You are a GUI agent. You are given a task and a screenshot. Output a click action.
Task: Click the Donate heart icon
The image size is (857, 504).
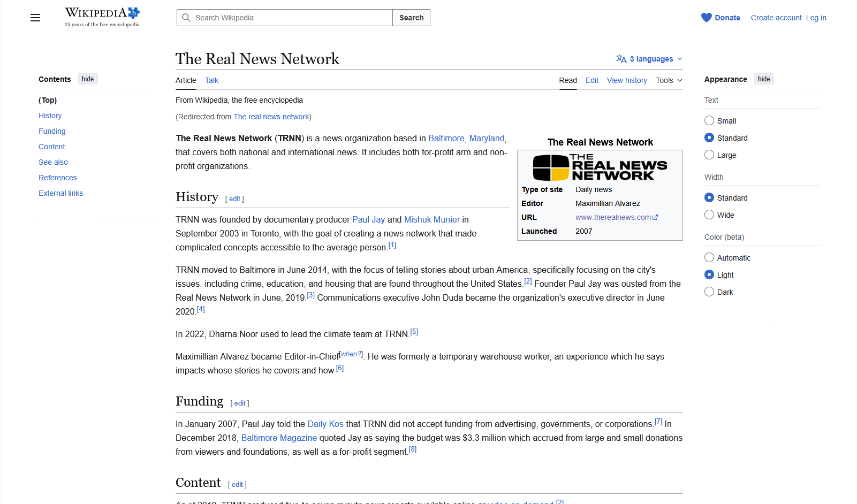point(707,18)
